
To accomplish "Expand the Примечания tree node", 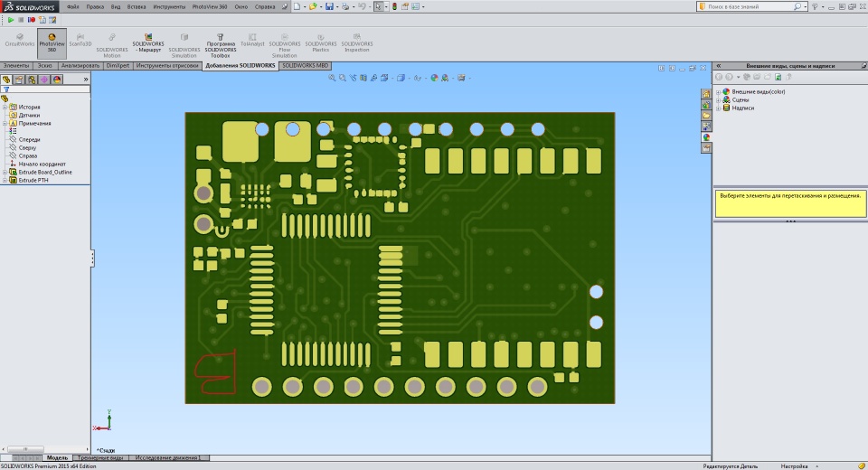I will (5, 124).
